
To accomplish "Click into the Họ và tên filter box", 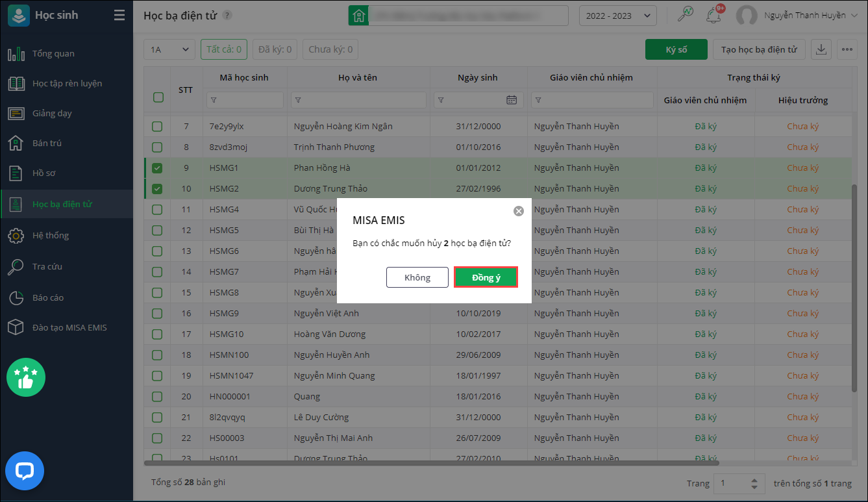I will 359,100.
